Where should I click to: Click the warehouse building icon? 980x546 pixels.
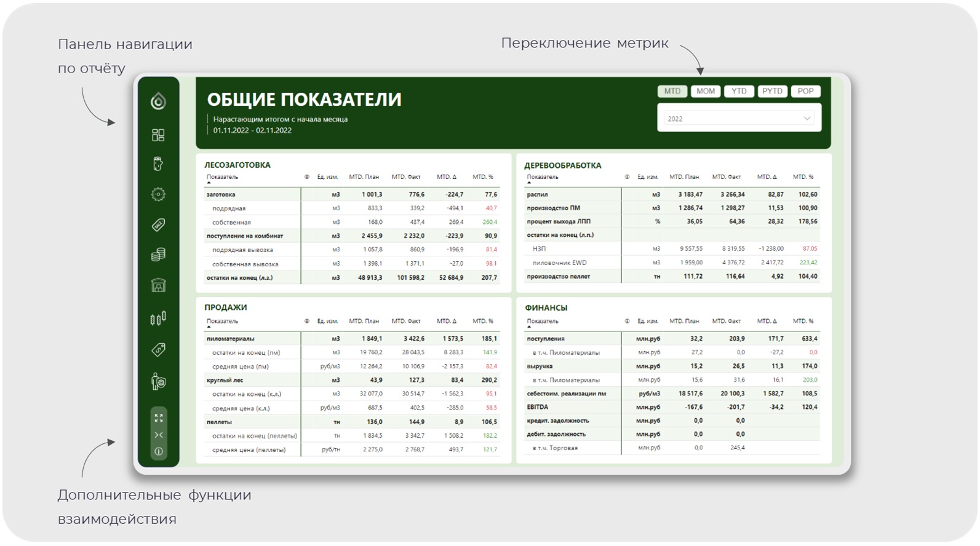[x=158, y=285]
